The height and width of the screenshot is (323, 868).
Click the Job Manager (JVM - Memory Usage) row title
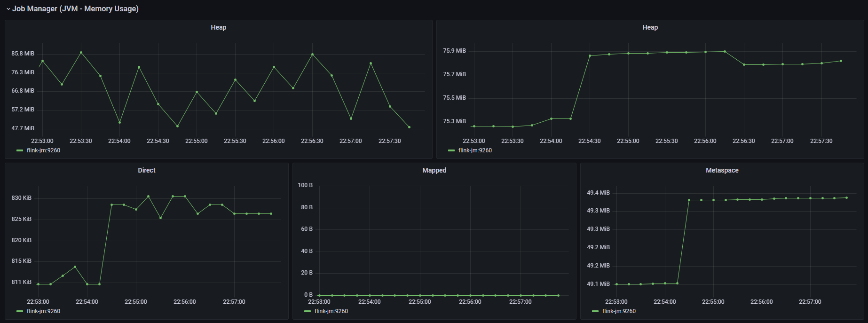(x=75, y=9)
